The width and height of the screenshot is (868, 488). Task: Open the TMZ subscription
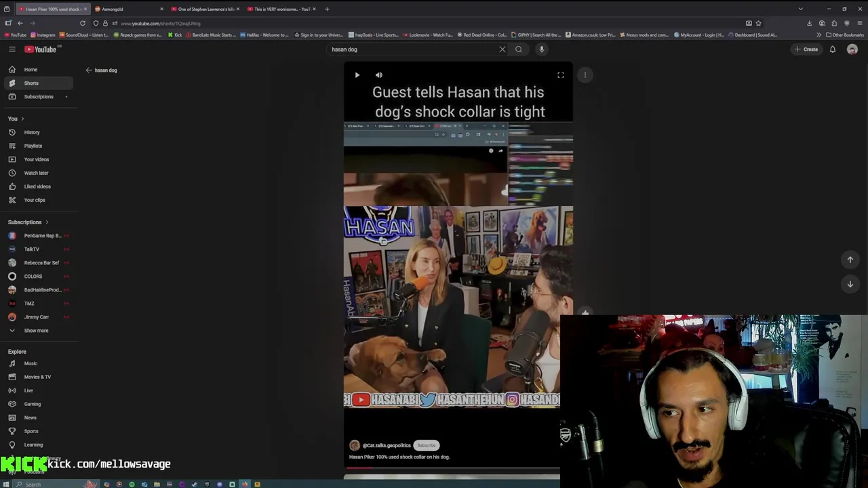38,303
